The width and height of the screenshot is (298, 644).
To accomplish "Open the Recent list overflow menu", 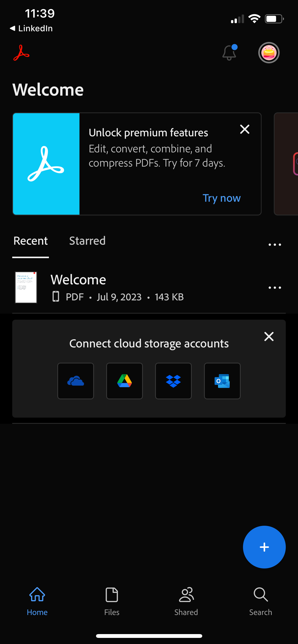I will coord(275,245).
